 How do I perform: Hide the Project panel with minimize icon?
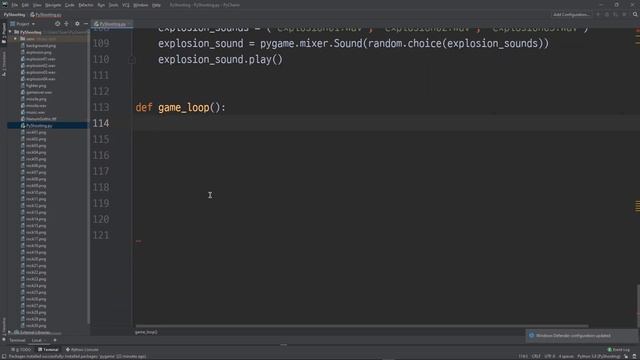click(x=86, y=24)
